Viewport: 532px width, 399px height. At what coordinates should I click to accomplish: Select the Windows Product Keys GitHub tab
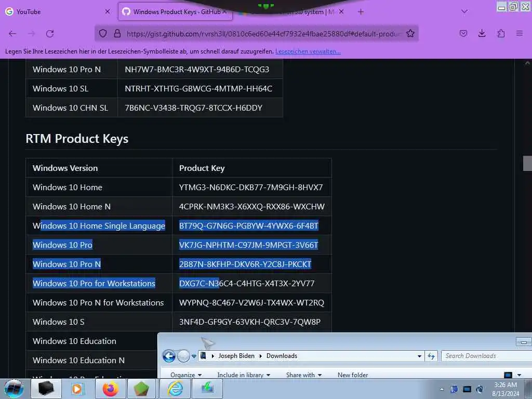coord(175,11)
